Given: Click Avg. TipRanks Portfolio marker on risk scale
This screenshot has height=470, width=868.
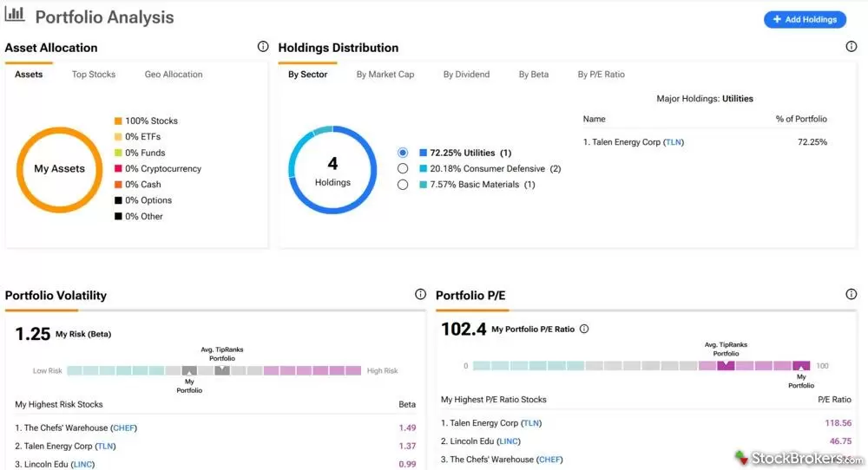Looking at the screenshot, I should pyautogui.click(x=222, y=370).
